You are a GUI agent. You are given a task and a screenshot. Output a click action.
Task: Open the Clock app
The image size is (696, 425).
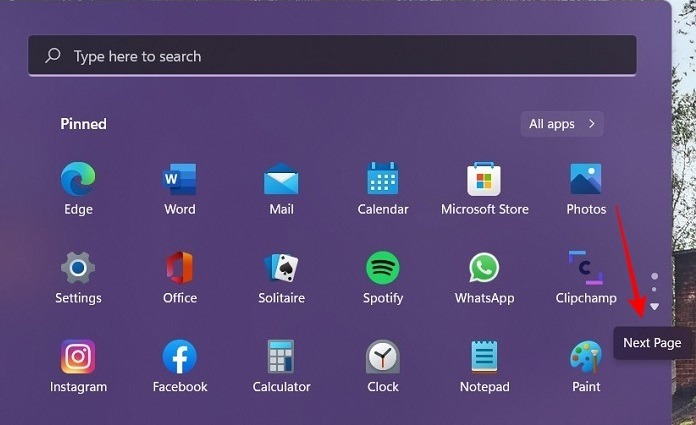(x=383, y=357)
